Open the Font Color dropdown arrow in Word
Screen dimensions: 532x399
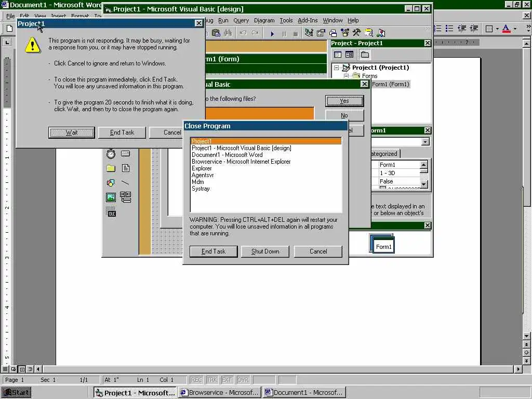tap(515, 29)
